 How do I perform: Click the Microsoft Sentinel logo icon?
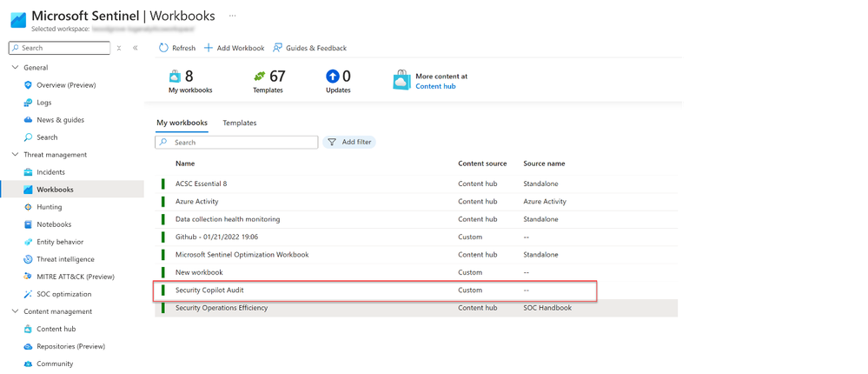pyautogui.click(x=18, y=20)
